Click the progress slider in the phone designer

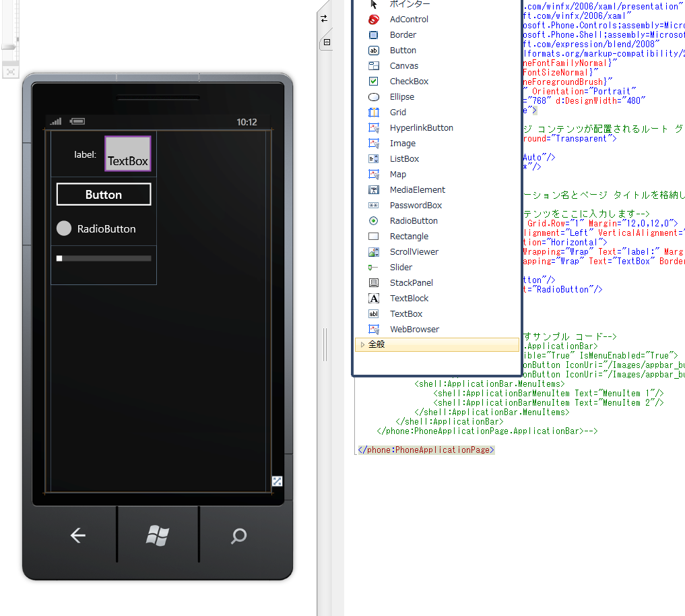coord(104,257)
